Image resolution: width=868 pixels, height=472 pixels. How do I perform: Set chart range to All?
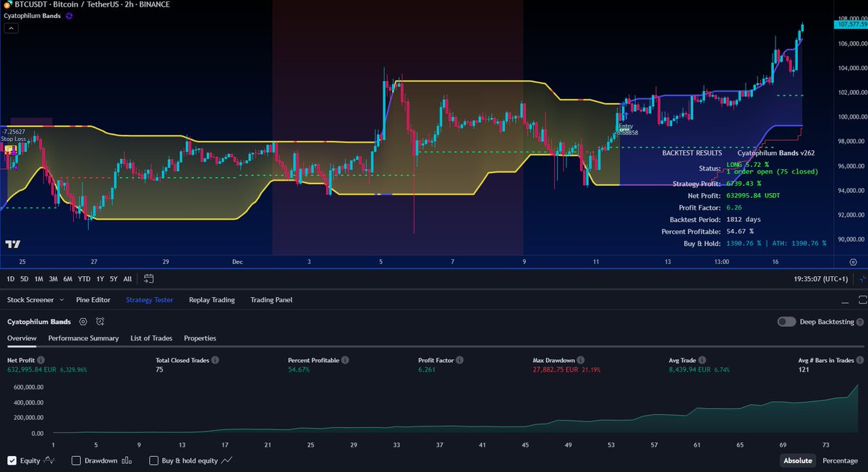click(127, 278)
